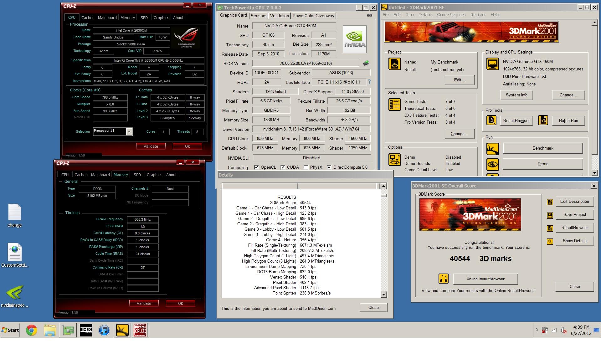This screenshot has width=601, height=364.
Task: Open Windows Explorer from the taskbar
Action: pyautogui.click(x=50, y=330)
